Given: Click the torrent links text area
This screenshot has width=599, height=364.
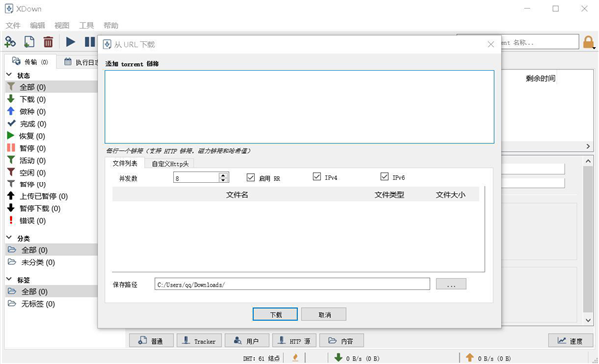Looking at the screenshot, I should [x=299, y=107].
